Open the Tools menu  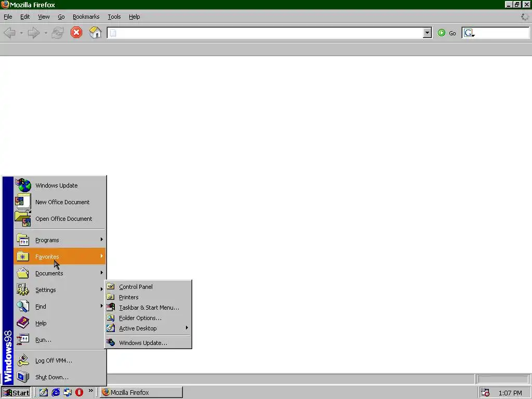click(x=114, y=17)
